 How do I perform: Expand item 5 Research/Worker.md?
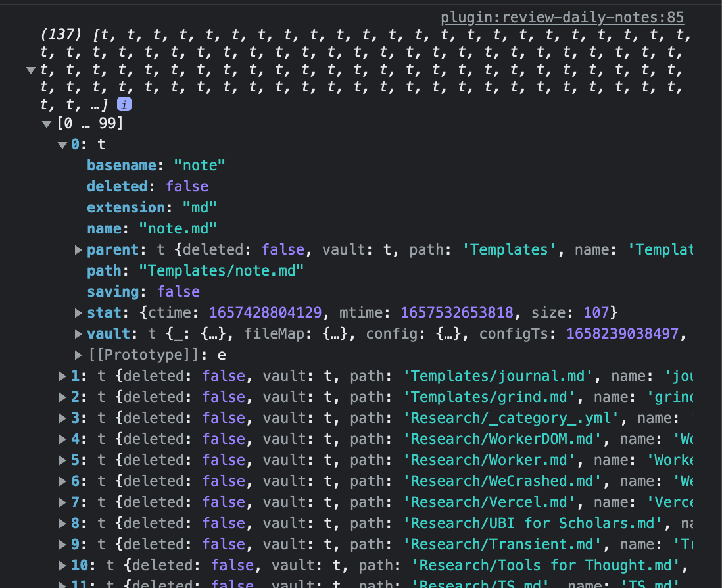point(62,460)
